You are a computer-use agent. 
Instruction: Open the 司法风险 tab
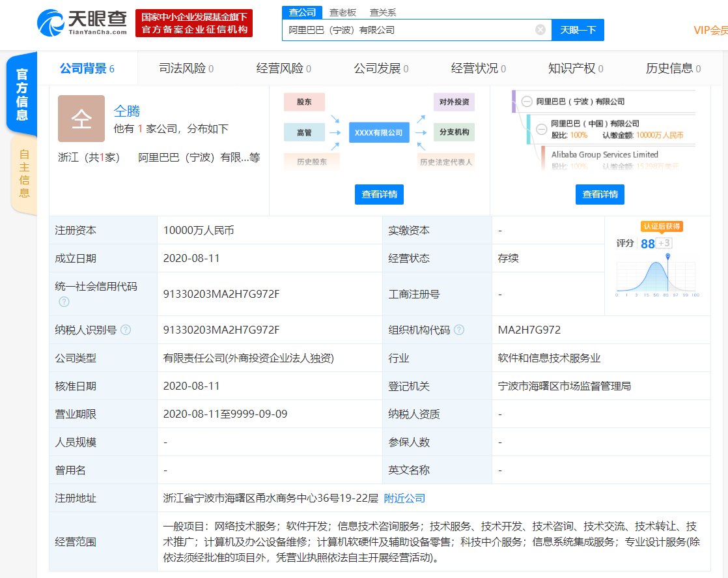click(x=186, y=68)
